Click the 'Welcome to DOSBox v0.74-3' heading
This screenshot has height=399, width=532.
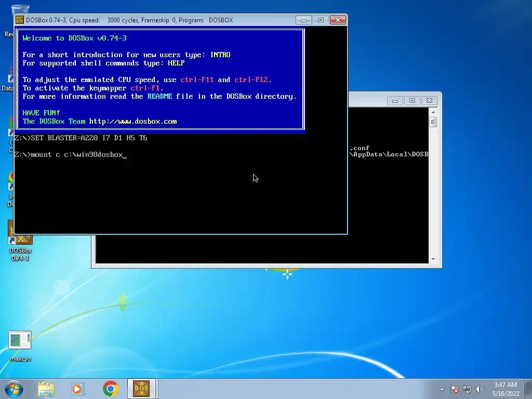pyautogui.click(x=75, y=38)
